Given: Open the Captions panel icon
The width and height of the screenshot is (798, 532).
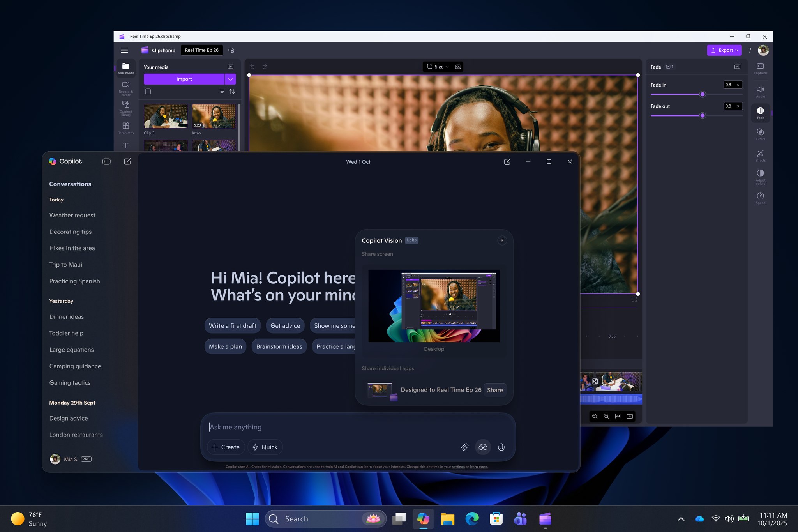Looking at the screenshot, I should coord(760,69).
